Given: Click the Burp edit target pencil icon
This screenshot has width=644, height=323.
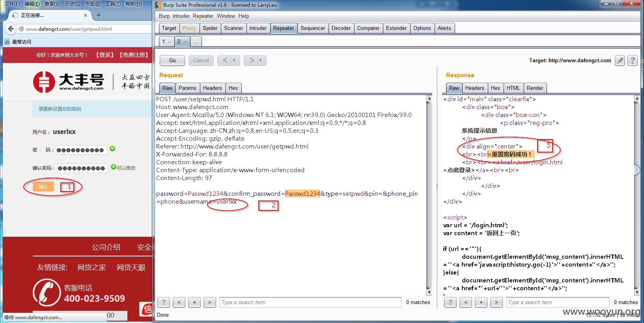Looking at the screenshot, I should pos(620,60).
